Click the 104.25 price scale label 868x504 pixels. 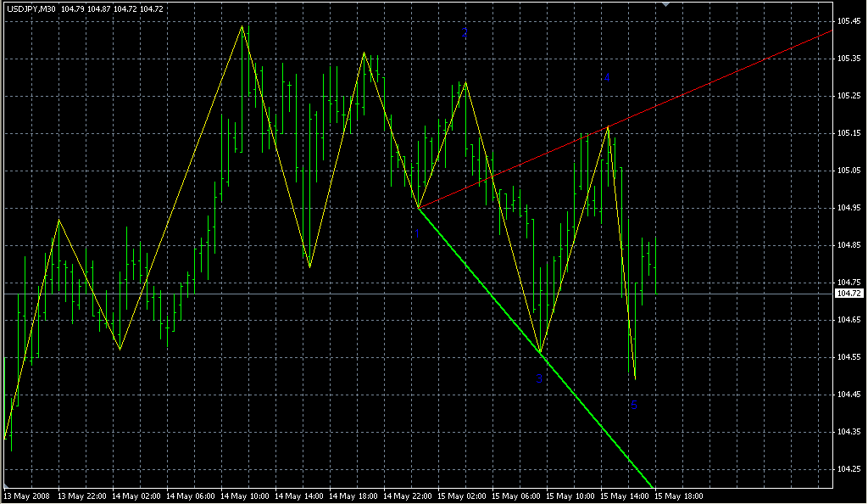click(x=848, y=469)
